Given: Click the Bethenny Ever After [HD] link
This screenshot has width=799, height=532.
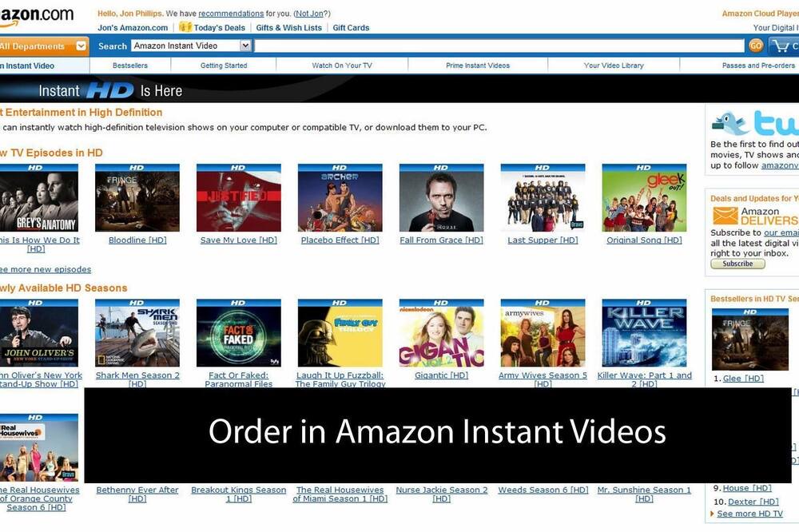Looking at the screenshot, I should (137, 494).
